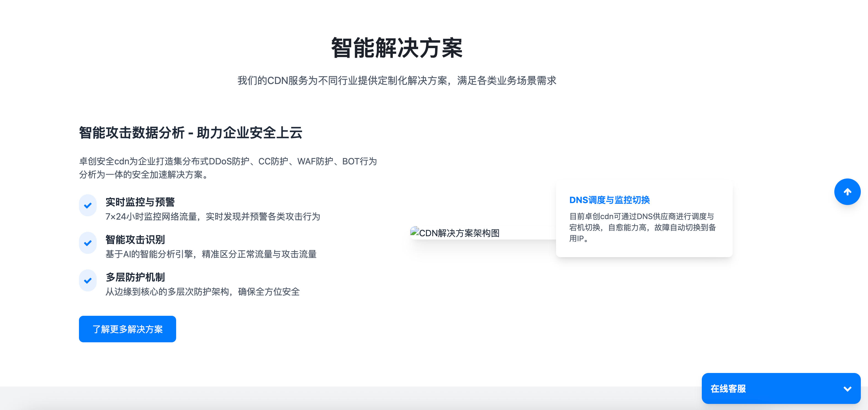
Task: Click the 多层防护机制 feature title
Action: click(135, 277)
